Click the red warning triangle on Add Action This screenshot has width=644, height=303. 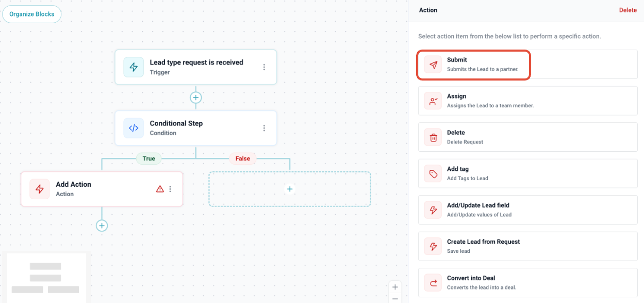(160, 189)
